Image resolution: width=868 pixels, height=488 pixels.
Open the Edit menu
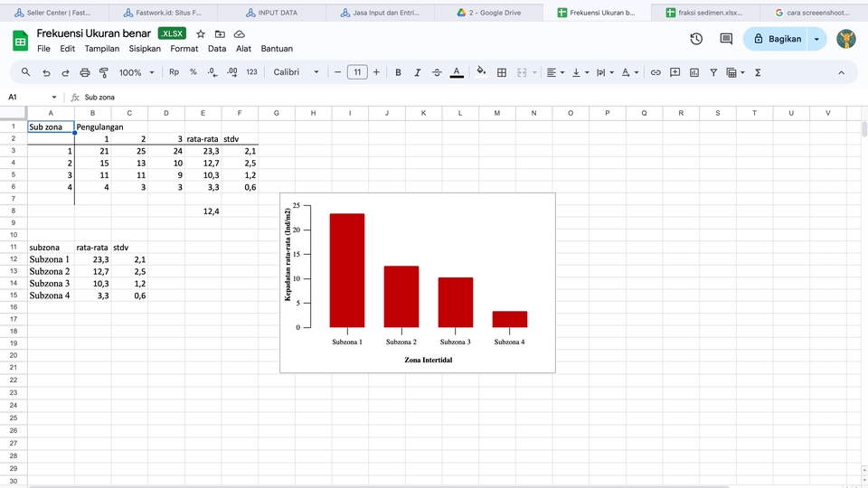coord(68,49)
